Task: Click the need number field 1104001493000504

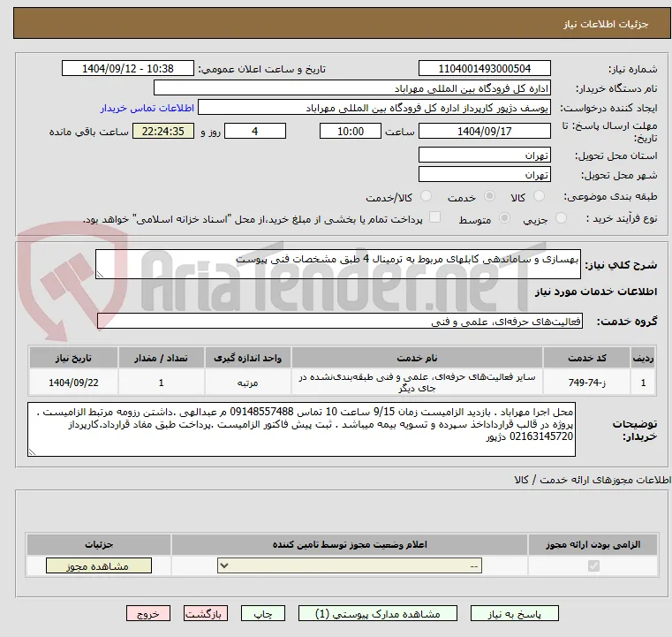Action: pos(484,69)
